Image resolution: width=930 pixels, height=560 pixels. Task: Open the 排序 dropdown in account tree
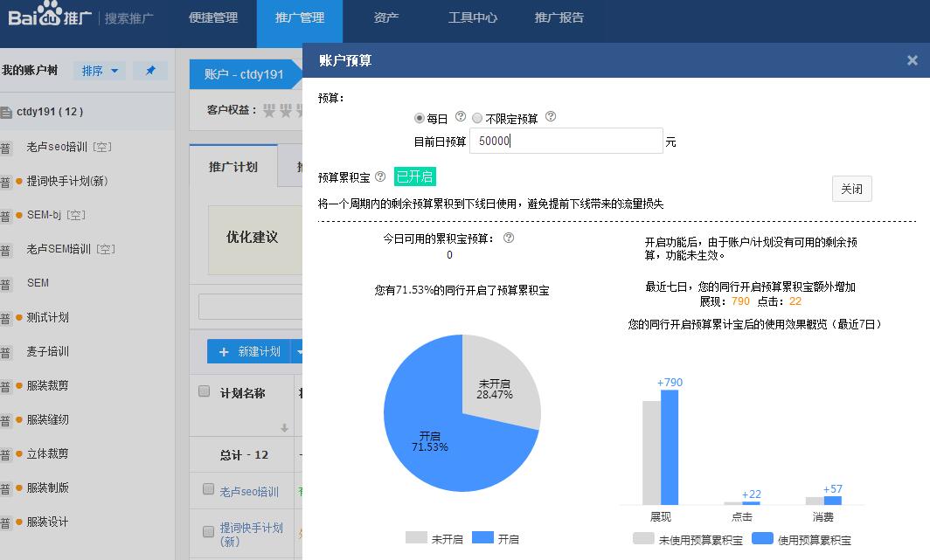coord(98,70)
